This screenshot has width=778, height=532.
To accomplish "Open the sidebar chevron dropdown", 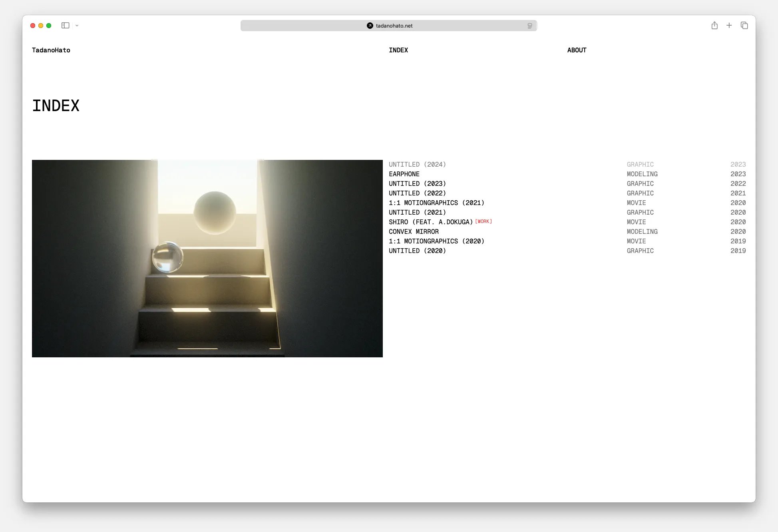I will click(77, 25).
